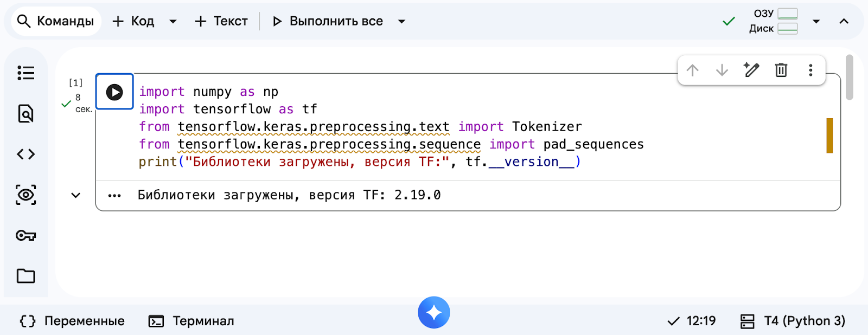Open the table of contents sidebar icon
Viewport: 868px width, 335px height.
pyautogui.click(x=25, y=73)
